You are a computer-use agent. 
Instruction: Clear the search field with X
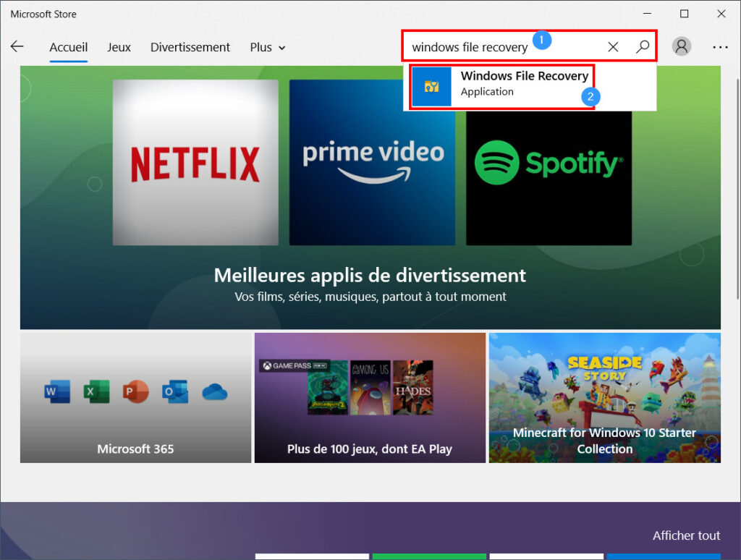[x=613, y=47]
